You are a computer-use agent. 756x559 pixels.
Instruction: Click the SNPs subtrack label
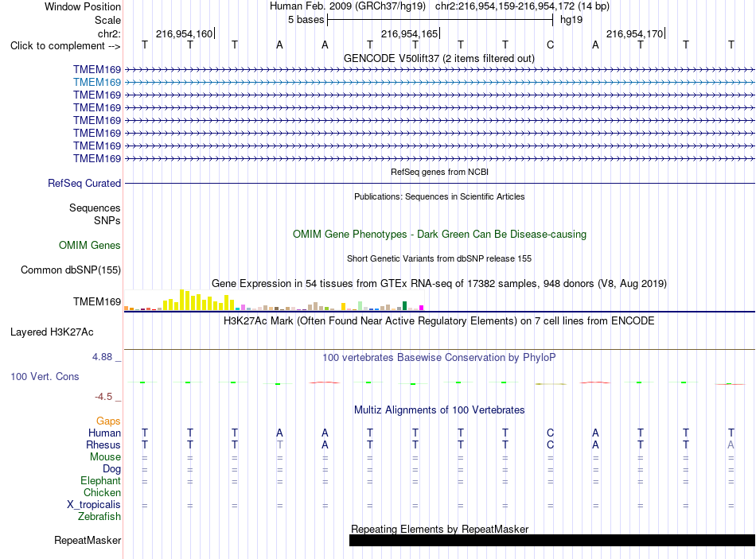(107, 220)
